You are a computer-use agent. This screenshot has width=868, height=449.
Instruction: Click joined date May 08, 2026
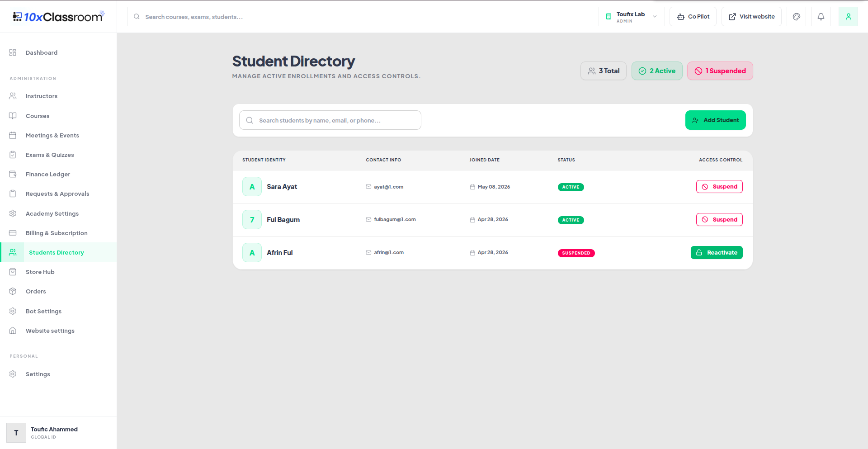click(x=494, y=187)
